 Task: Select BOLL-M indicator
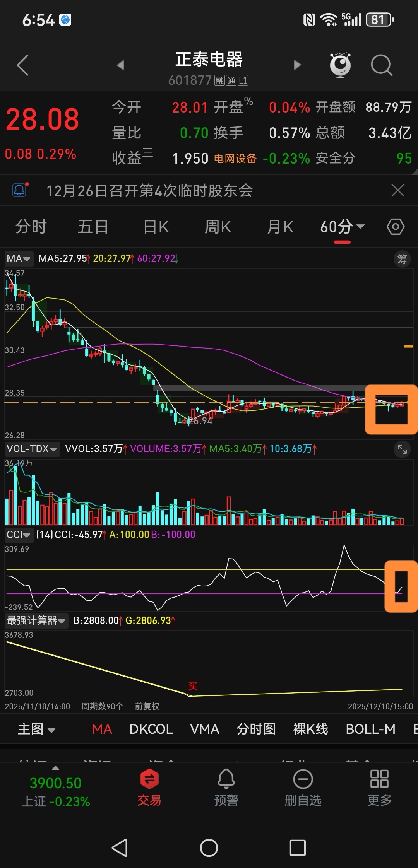[371, 729]
